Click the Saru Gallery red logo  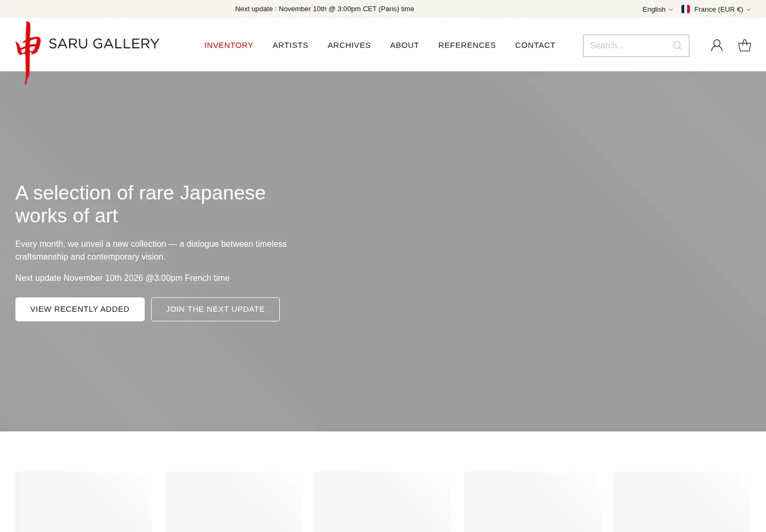tap(28, 53)
